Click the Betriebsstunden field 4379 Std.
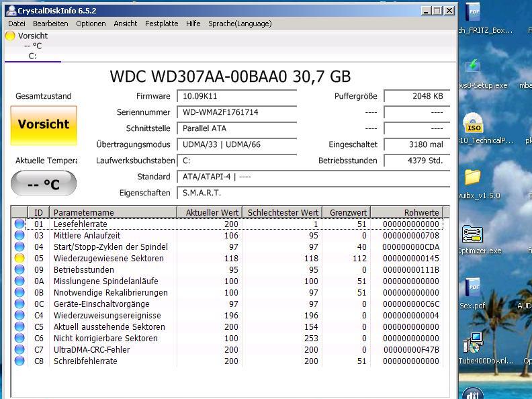This screenshot has height=399, width=532. pyautogui.click(x=417, y=161)
